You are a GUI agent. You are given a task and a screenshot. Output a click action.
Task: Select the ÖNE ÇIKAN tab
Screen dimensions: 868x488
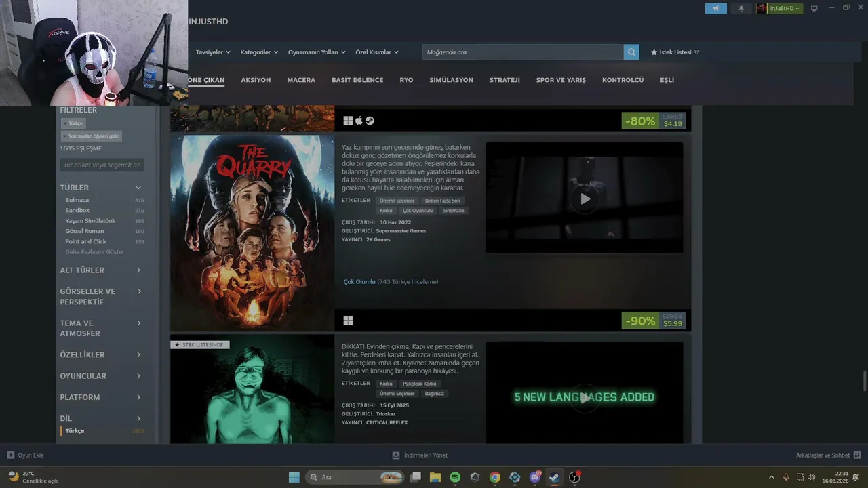pos(205,80)
